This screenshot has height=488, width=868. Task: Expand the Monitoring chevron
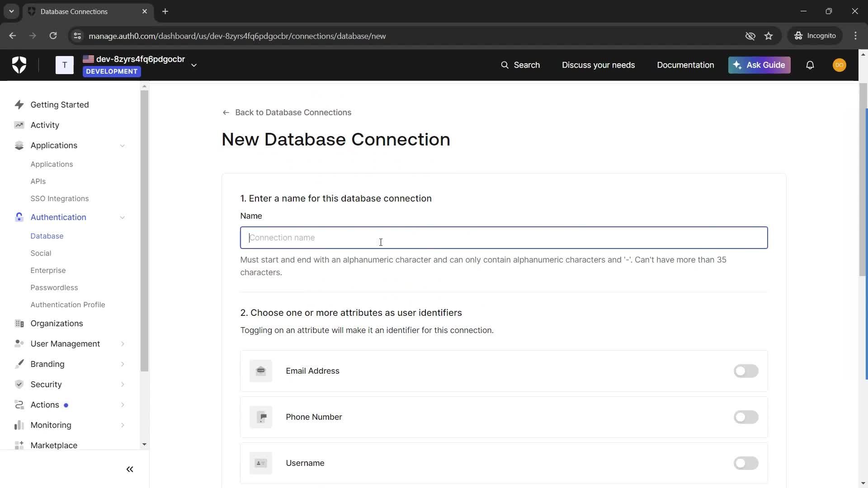tap(123, 425)
